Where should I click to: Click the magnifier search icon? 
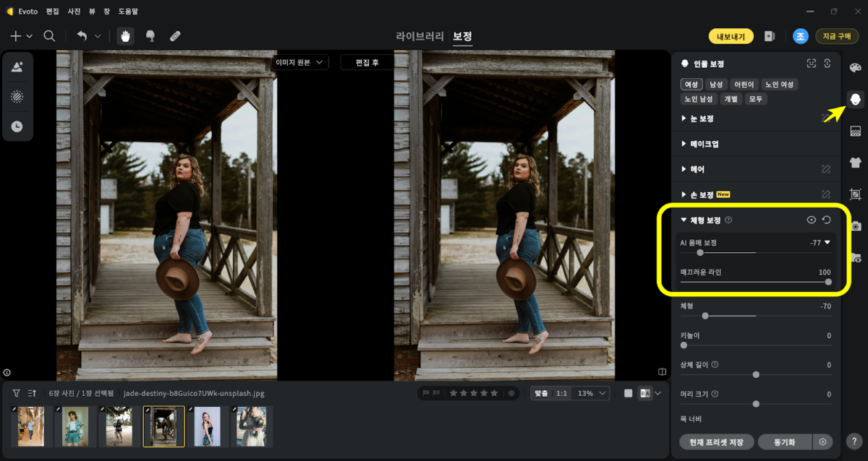pyautogui.click(x=49, y=36)
